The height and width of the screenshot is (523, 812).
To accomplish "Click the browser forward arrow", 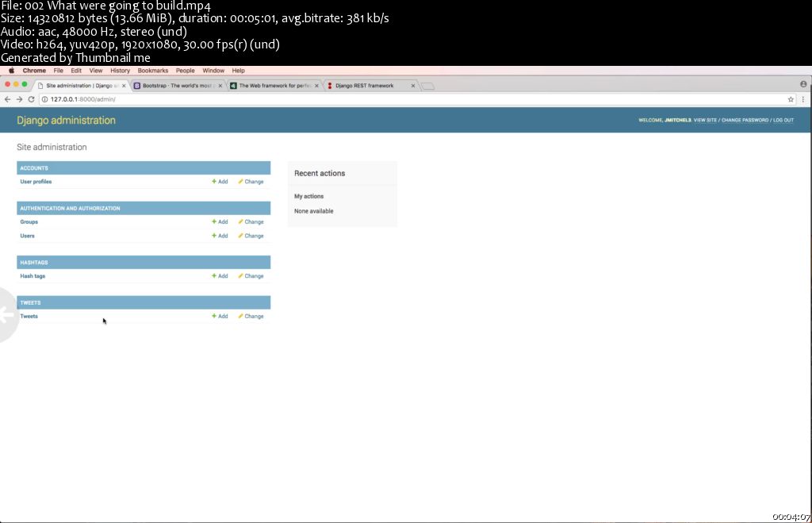I will point(19,99).
